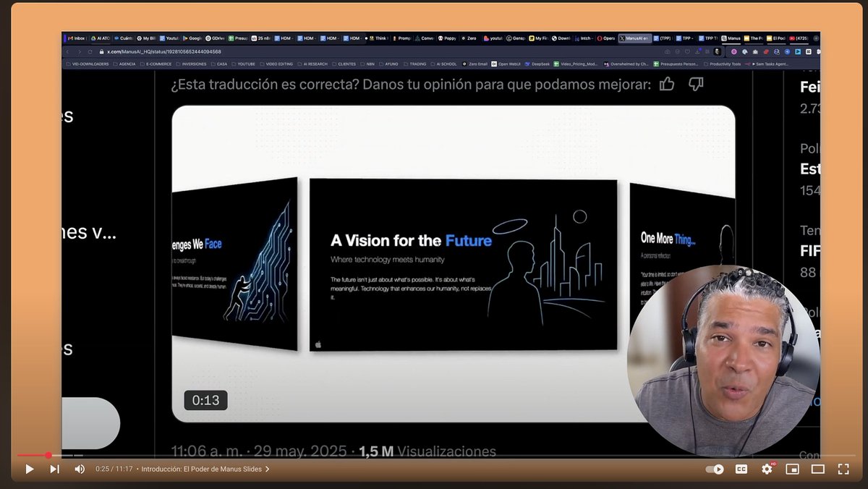Click 'A Vision for the Future' slide
This screenshot has width=868, height=489.
[x=464, y=265]
